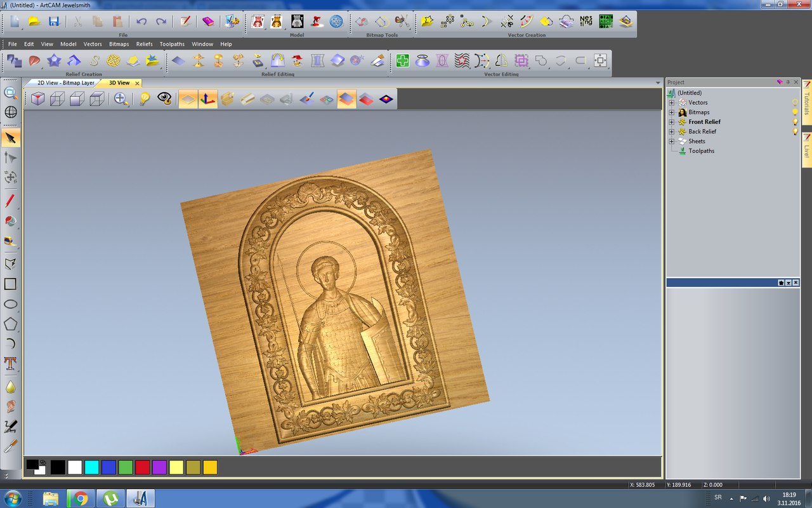Activate the vector text tool
Viewport: 812px width, 508px height.
pyautogui.click(x=10, y=363)
